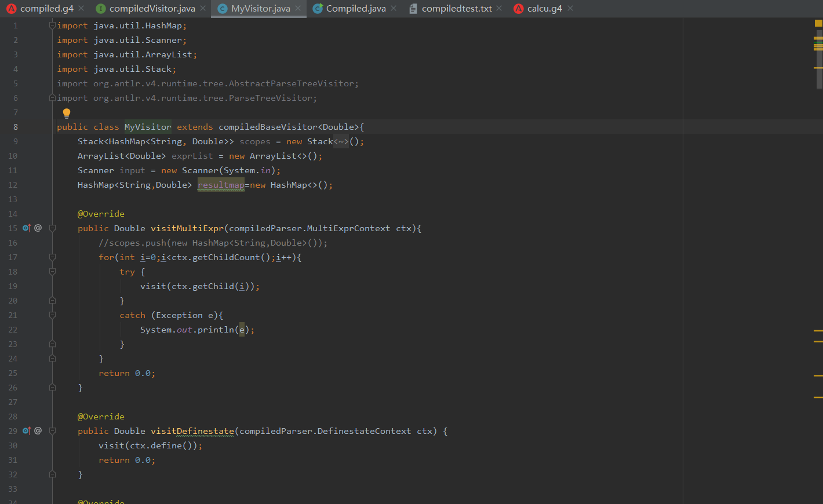Screen dimensions: 823x504
Task: Click the override gutter icon at line 29
Action: tap(27, 430)
